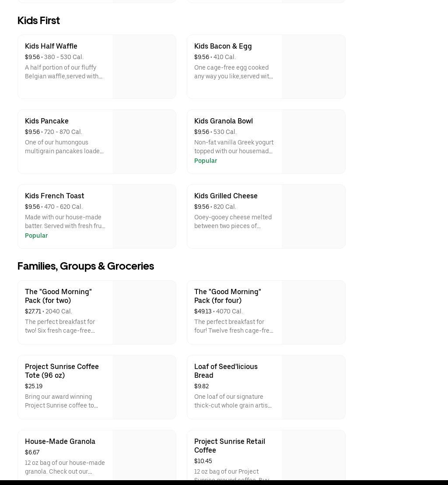This screenshot has width=448, height=485.
Task: Open the Kids Pancake menu item
Action: [x=47, y=121]
